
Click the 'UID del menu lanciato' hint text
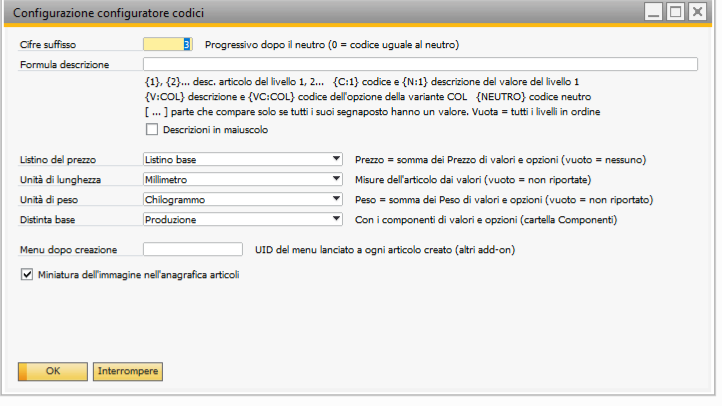click(385, 250)
